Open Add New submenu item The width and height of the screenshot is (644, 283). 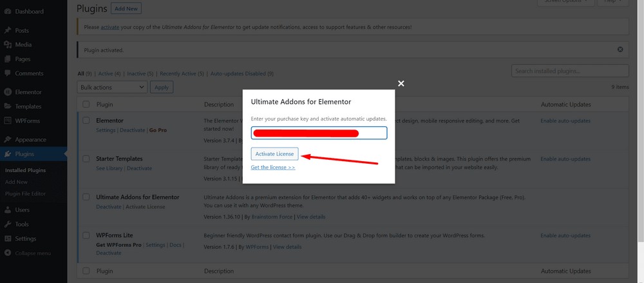point(17,182)
